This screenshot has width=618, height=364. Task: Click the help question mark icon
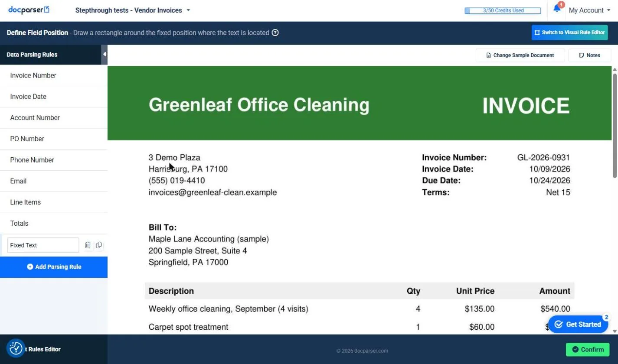pyautogui.click(x=275, y=32)
